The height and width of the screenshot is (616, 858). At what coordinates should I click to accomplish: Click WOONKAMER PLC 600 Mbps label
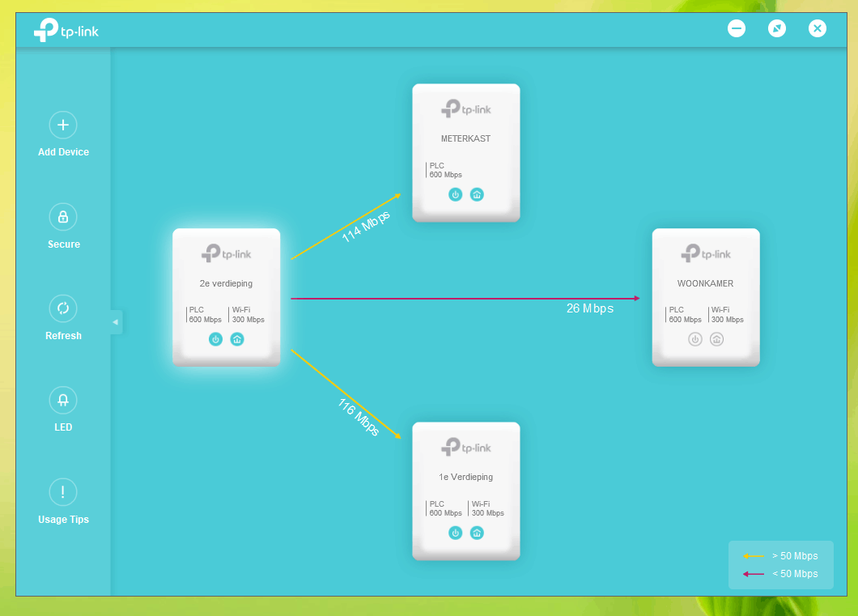coord(685,315)
